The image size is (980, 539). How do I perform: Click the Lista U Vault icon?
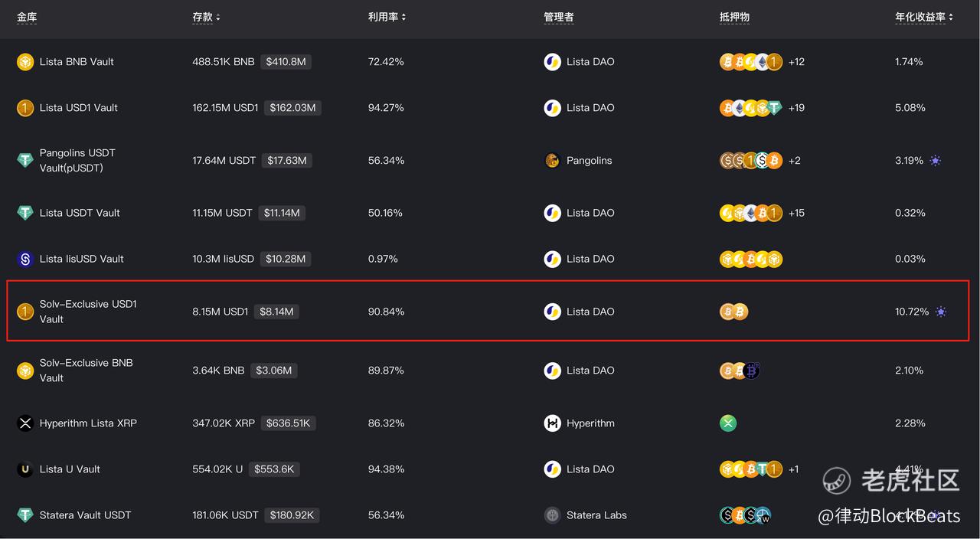pyautogui.click(x=25, y=469)
